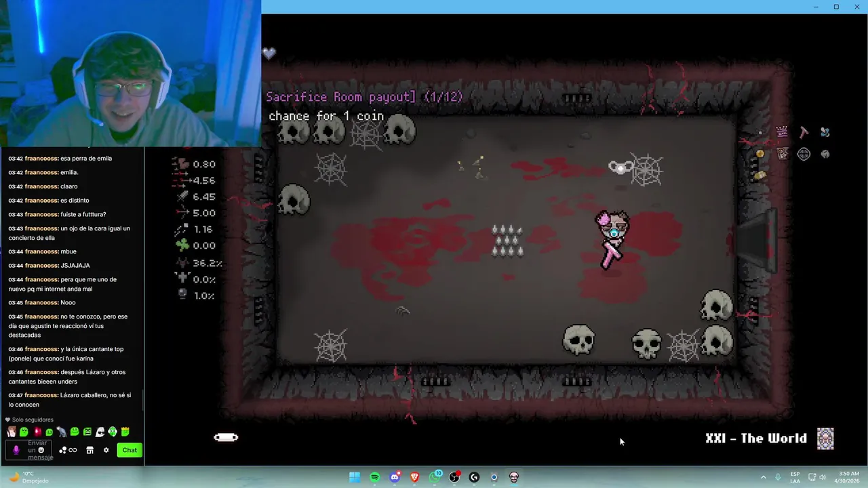This screenshot has height=488, width=868.
Task: Click the pink razor item icon in HUD
Action: [804, 132]
